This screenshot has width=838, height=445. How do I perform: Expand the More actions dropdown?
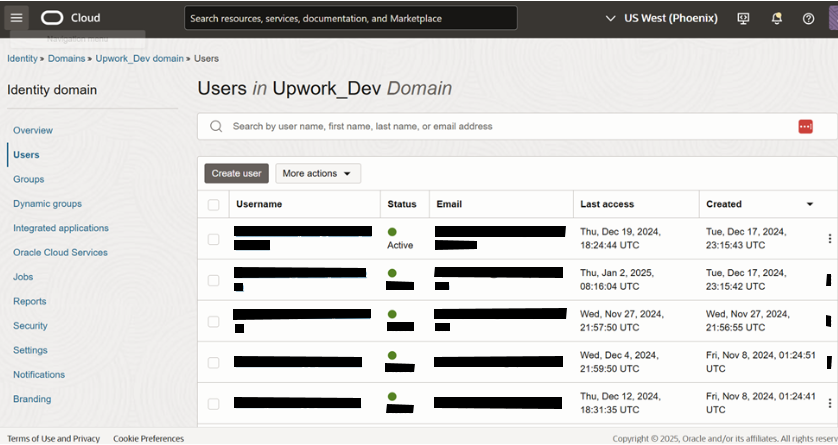point(318,174)
